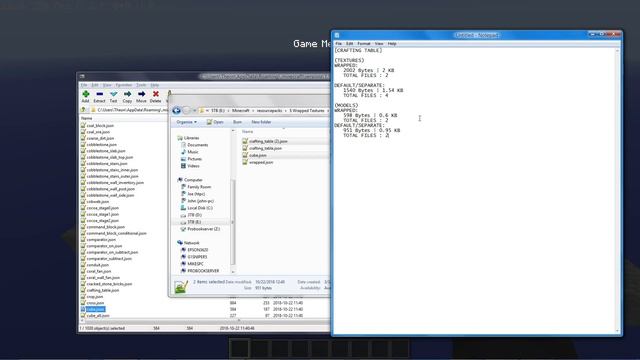Click Burn in Explorer toolbar
The width and height of the screenshot is (640, 360).
click(237, 122)
